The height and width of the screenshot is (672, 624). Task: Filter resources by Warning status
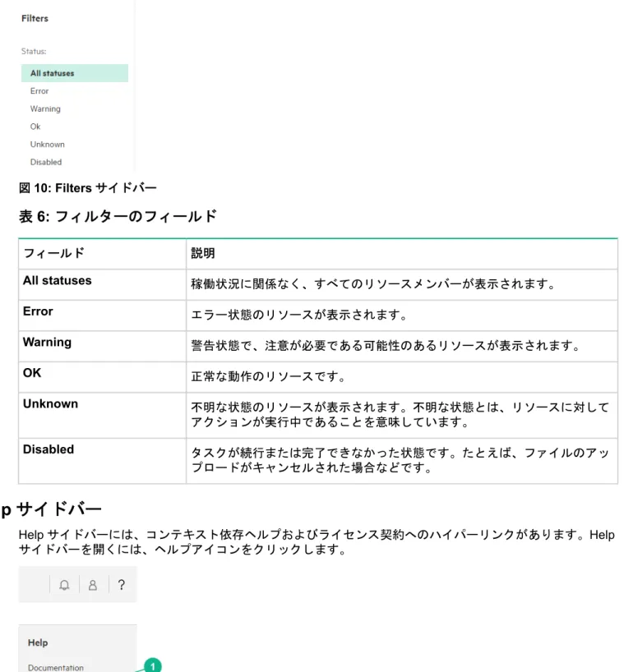45,109
